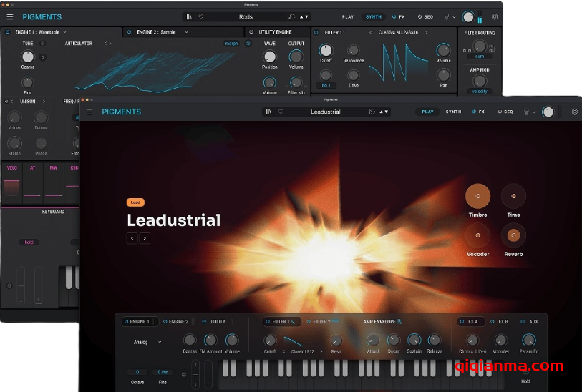
Task: Select ENGINE 1 tab in Play view
Action: coord(140,321)
